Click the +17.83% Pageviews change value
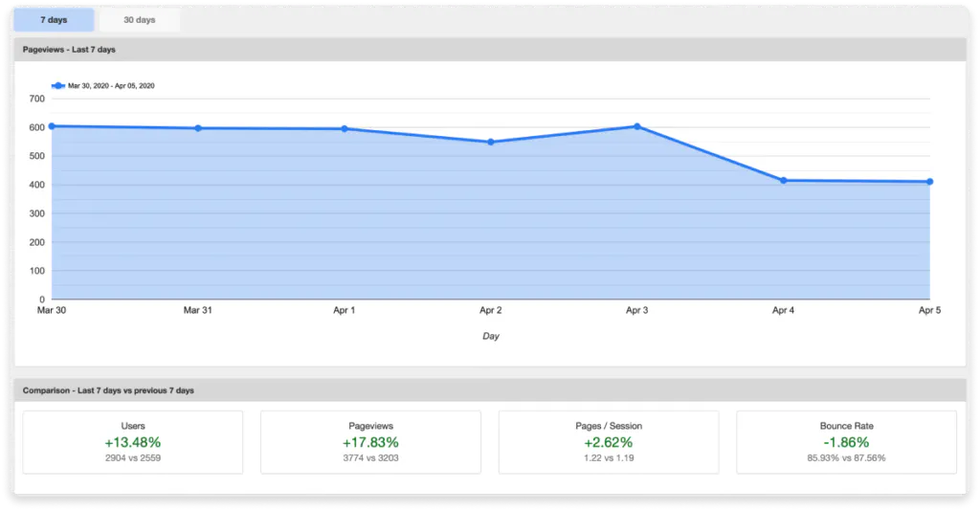The image size is (980, 511). pos(370,442)
